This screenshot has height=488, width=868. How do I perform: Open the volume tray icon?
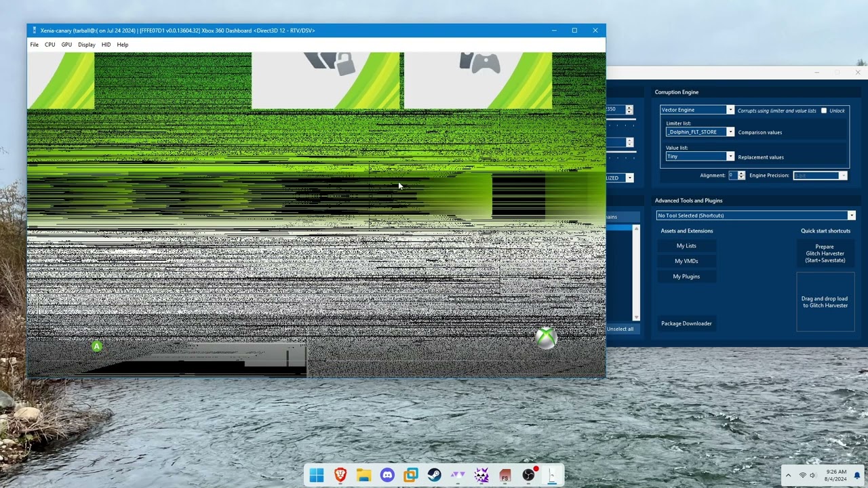813,475
